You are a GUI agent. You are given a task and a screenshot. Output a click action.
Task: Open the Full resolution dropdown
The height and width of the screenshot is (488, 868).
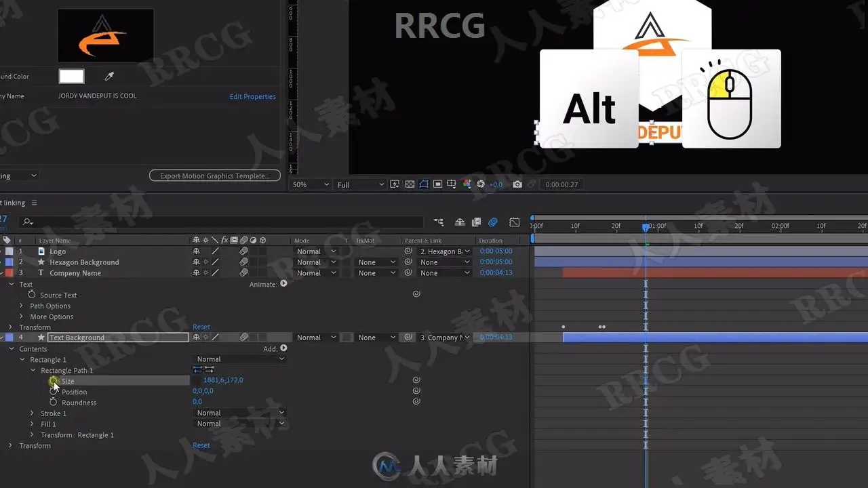(x=360, y=184)
